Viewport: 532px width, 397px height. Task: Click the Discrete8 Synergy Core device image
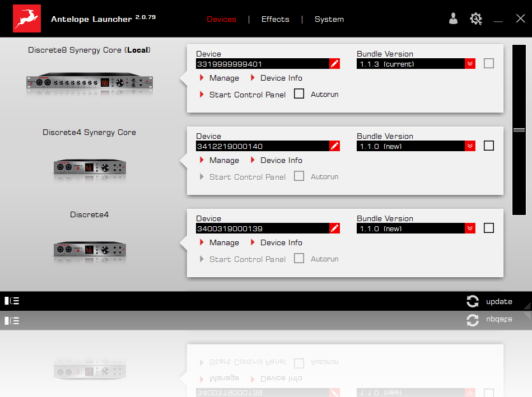pos(90,81)
